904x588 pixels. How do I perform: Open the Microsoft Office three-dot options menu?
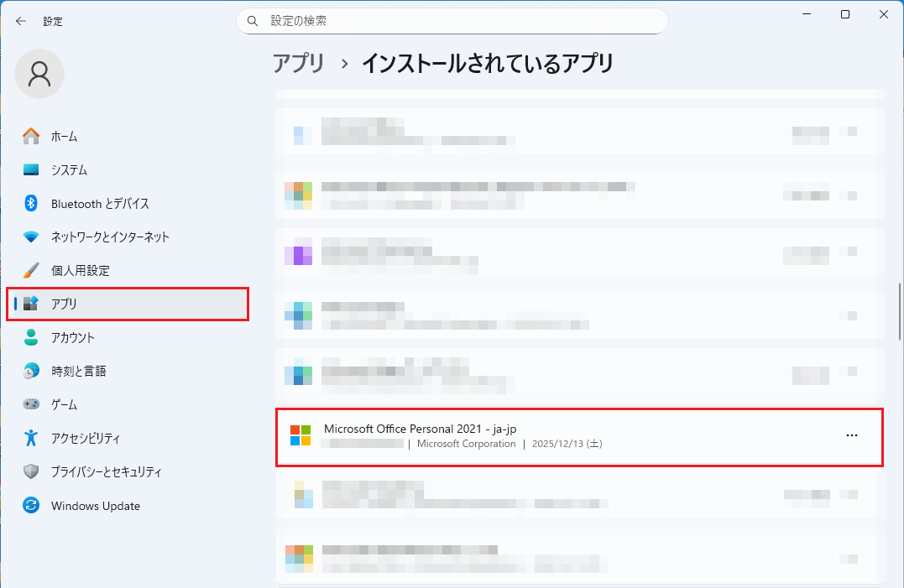(x=852, y=435)
